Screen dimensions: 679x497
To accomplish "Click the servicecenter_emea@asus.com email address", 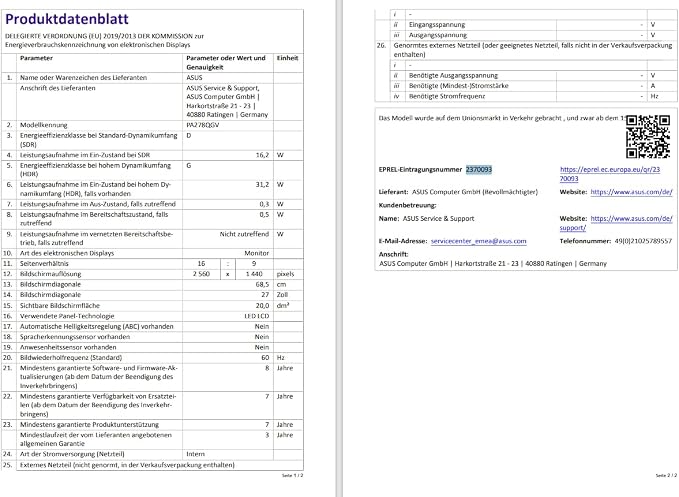I will 479,241.
